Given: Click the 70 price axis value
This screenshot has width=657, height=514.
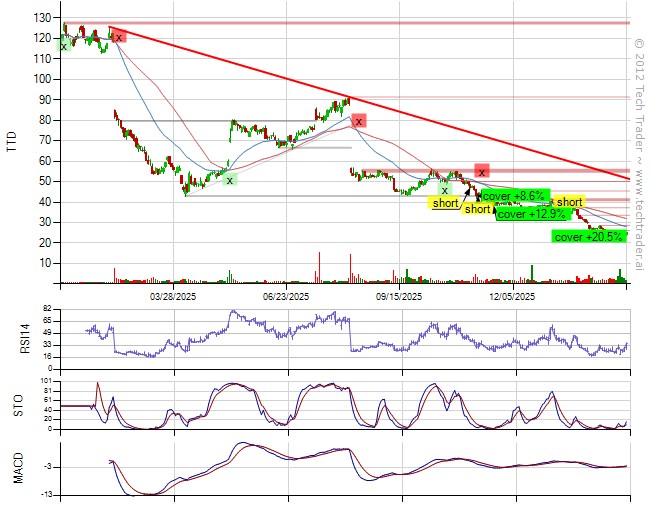Looking at the screenshot, I should click(x=44, y=140).
